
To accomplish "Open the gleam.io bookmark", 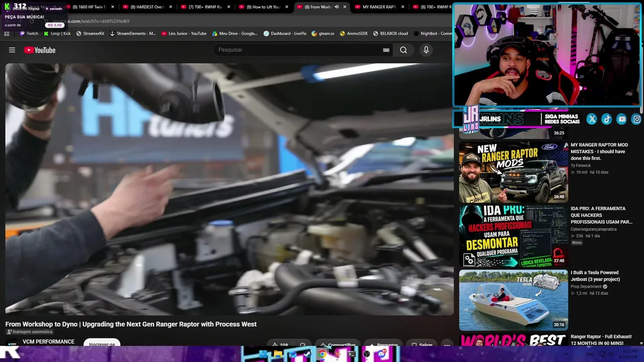I will [x=323, y=34].
